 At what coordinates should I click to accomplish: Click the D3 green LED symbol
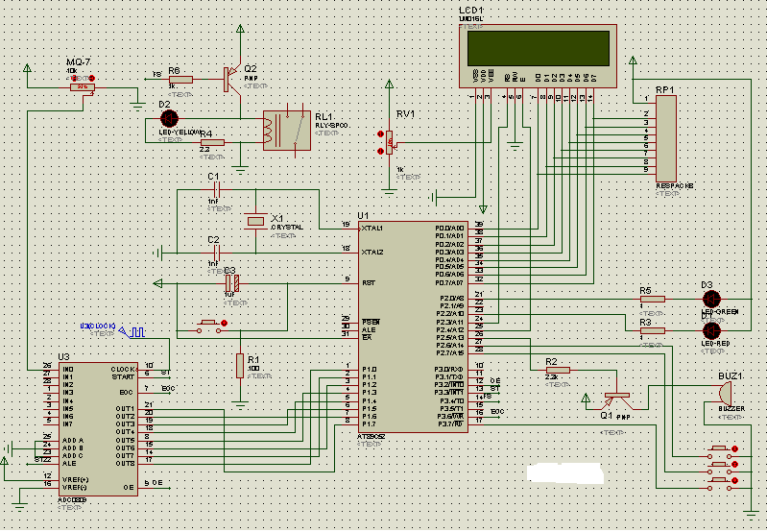pos(711,299)
